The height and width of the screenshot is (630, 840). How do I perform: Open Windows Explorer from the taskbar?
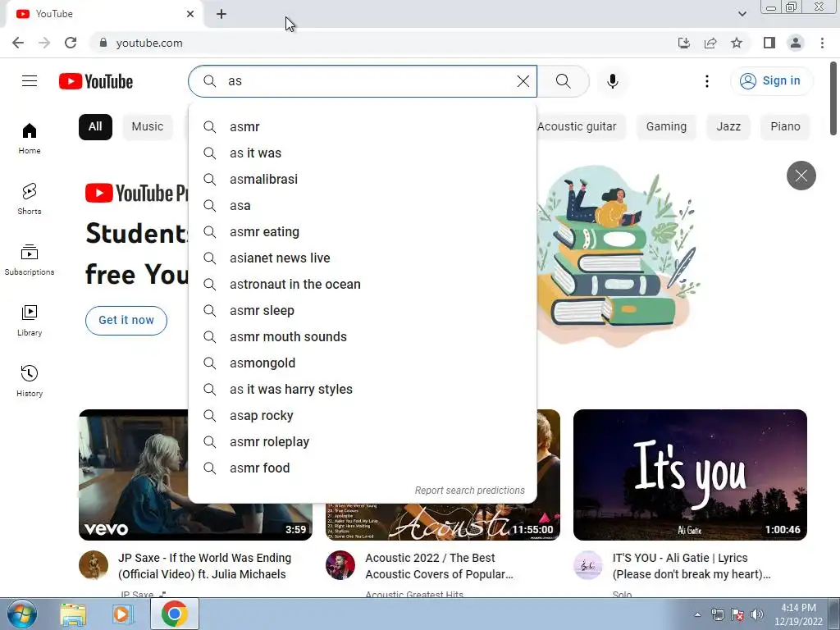coord(73,614)
